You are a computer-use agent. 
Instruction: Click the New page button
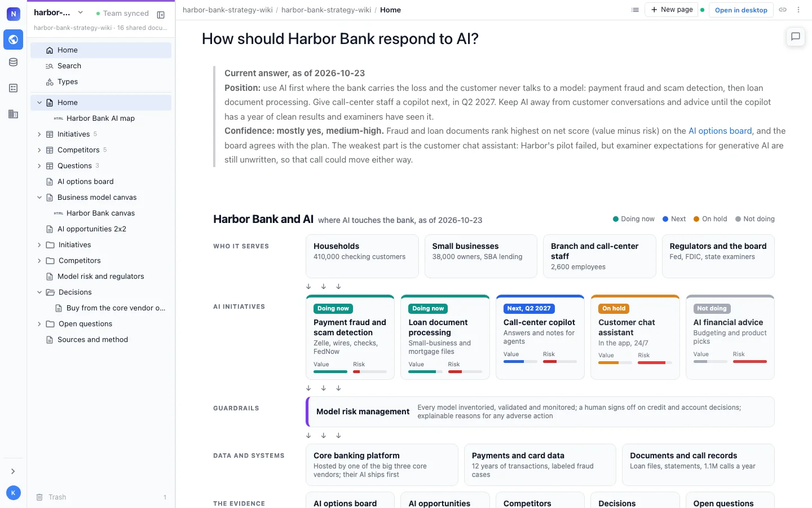click(671, 10)
